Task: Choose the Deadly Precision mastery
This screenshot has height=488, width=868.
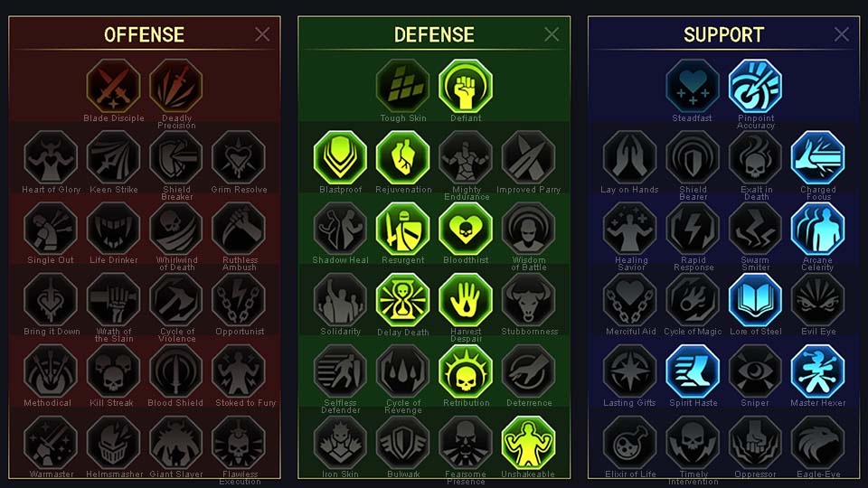Action: point(176,87)
